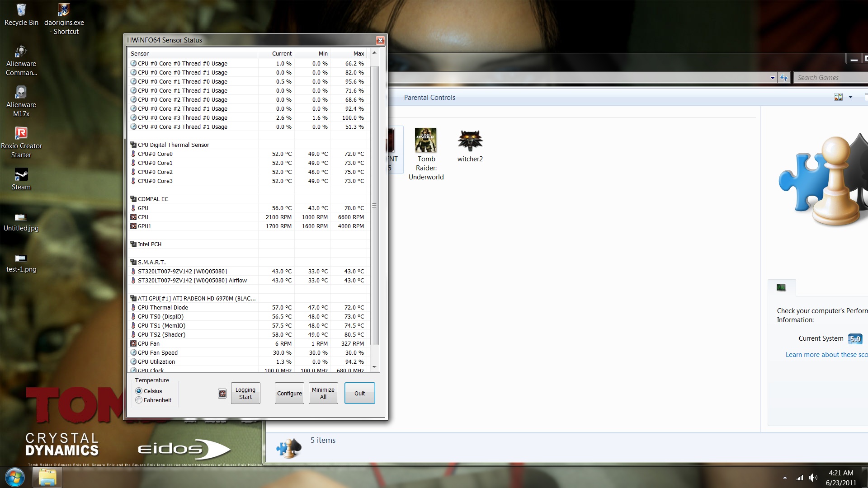
Task: Select CPU #0 Core #3 Thread #0 Usage row
Action: point(248,118)
